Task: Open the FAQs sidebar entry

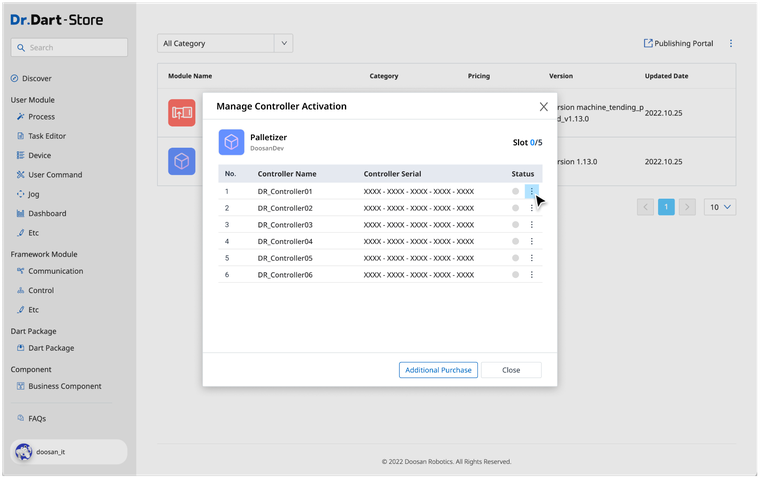Action: 37,418
